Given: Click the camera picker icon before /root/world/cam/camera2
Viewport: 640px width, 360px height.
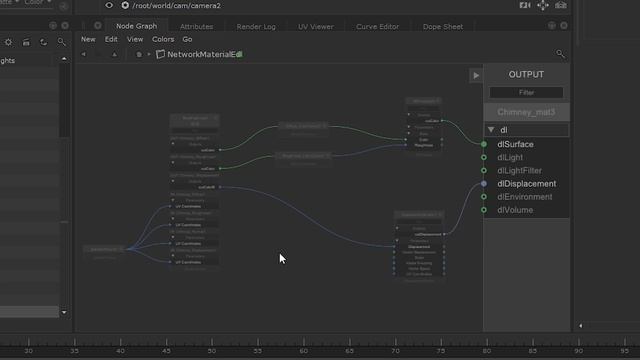Looking at the screenshot, I should pyautogui.click(x=125, y=5).
